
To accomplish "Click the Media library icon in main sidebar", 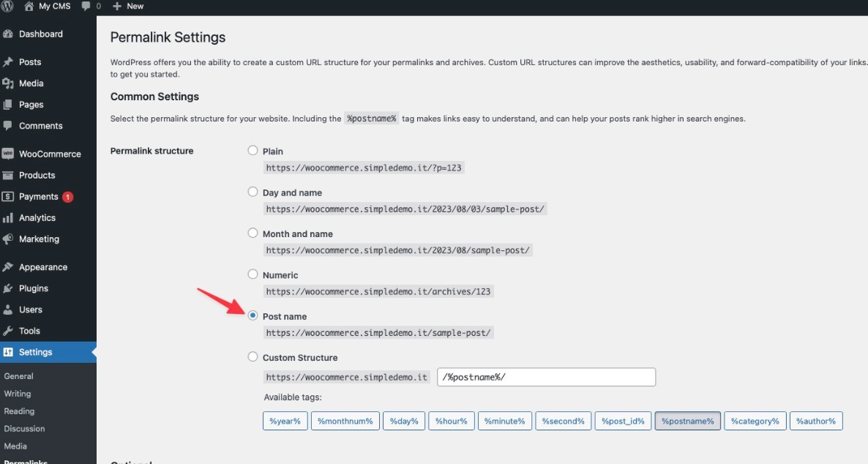I will click(8, 83).
